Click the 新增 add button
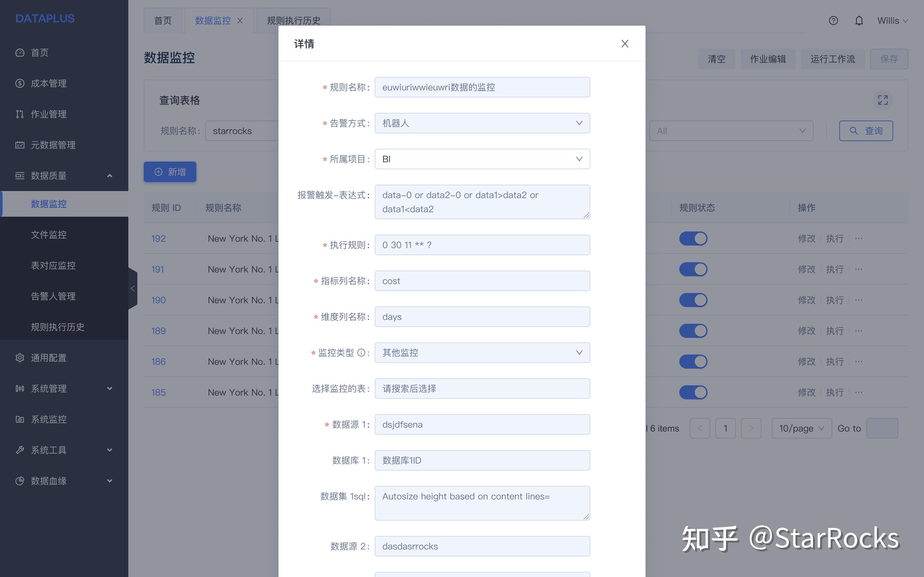The height and width of the screenshot is (577, 924). click(170, 172)
